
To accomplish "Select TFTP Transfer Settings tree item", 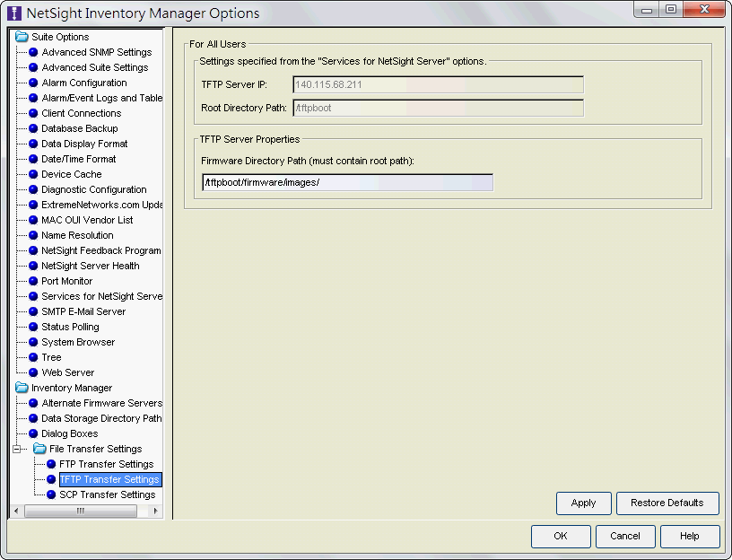I will tap(110, 479).
